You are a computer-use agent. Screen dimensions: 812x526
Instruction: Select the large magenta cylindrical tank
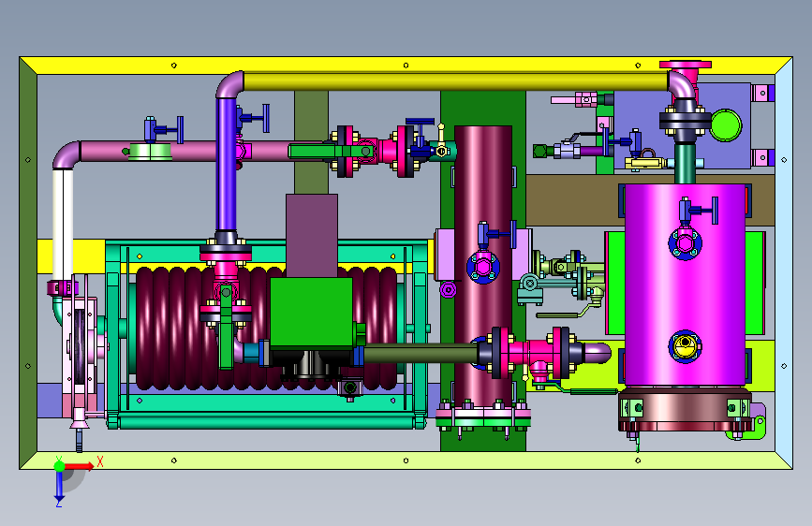(686, 285)
